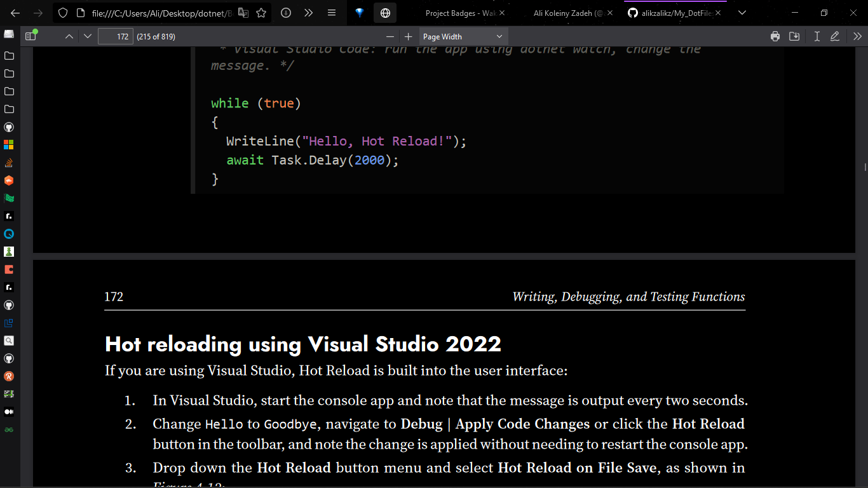Click the vertical scrollbar handle at right edge
The image size is (868, 488).
pyautogui.click(x=865, y=166)
